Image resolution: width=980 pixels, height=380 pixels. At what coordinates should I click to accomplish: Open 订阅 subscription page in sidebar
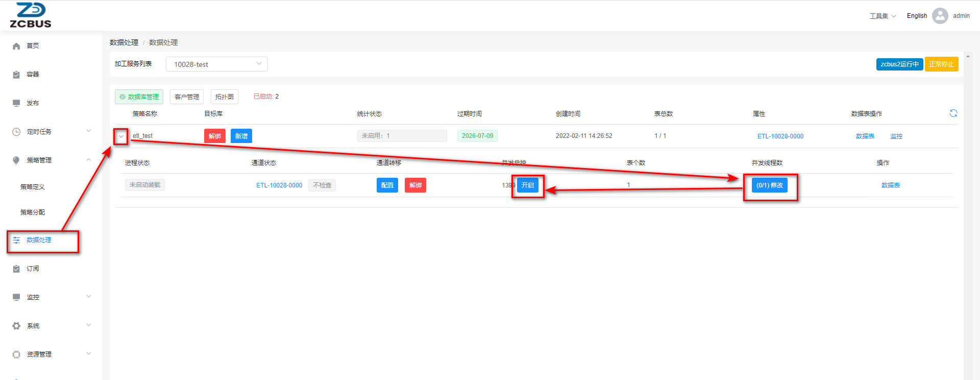[33, 269]
